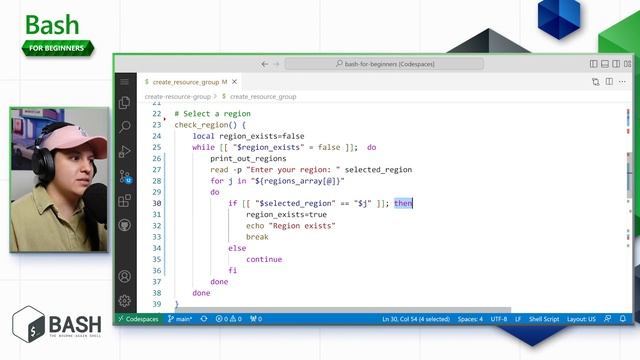Open the GitHub view in activity bar
Image resolution: width=640 pixels, height=360 pixels.
(x=124, y=225)
